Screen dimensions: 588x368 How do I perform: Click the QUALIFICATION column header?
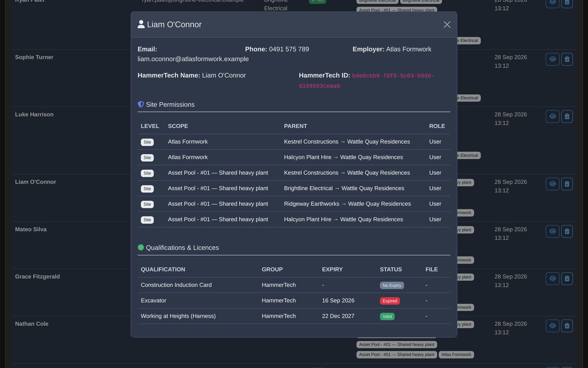click(163, 269)
